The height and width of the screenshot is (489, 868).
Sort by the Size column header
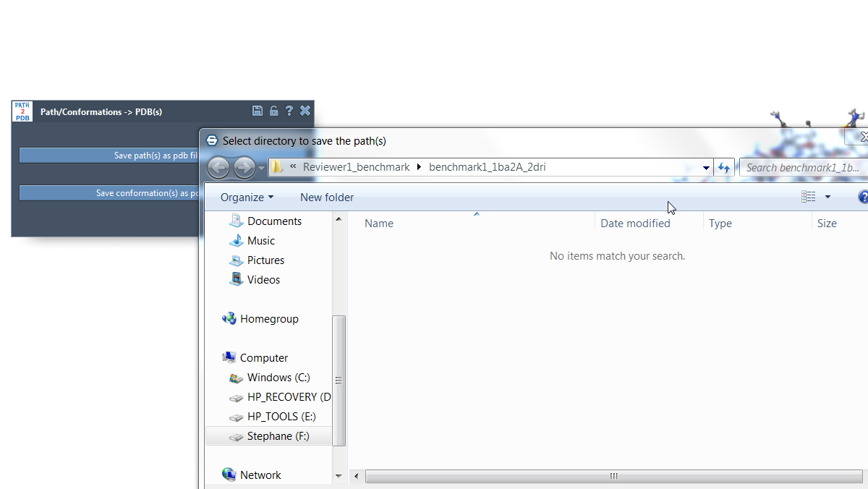coord(827,224)
